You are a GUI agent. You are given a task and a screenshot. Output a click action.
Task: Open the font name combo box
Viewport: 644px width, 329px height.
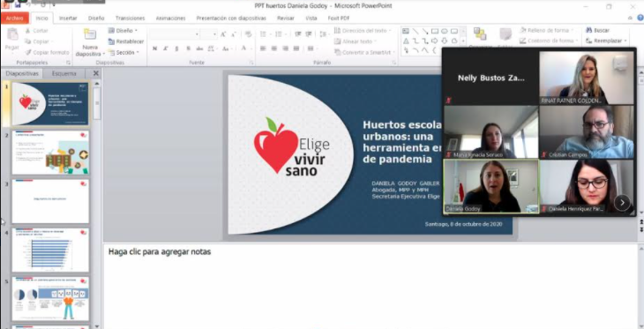tap(174, 34)
